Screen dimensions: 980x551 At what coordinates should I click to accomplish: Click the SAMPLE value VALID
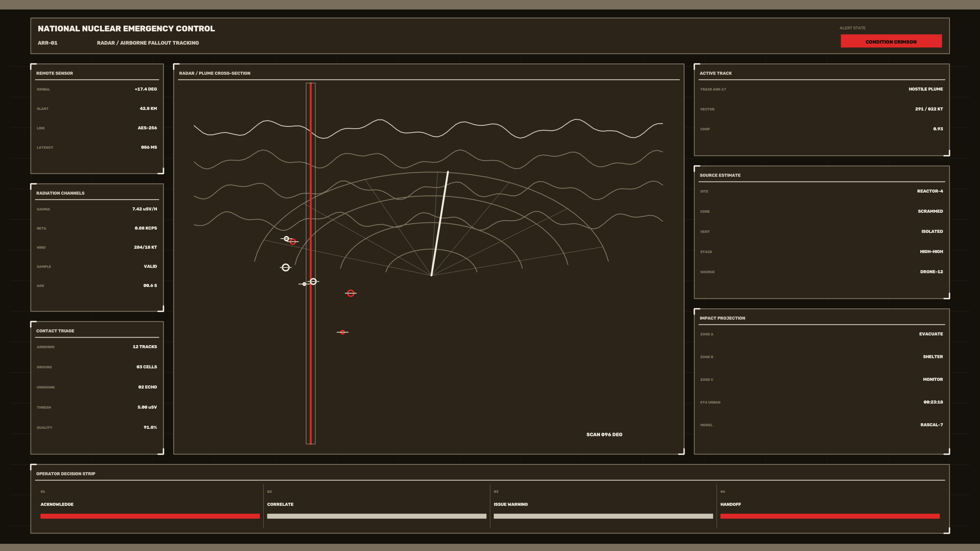point(150,267)
